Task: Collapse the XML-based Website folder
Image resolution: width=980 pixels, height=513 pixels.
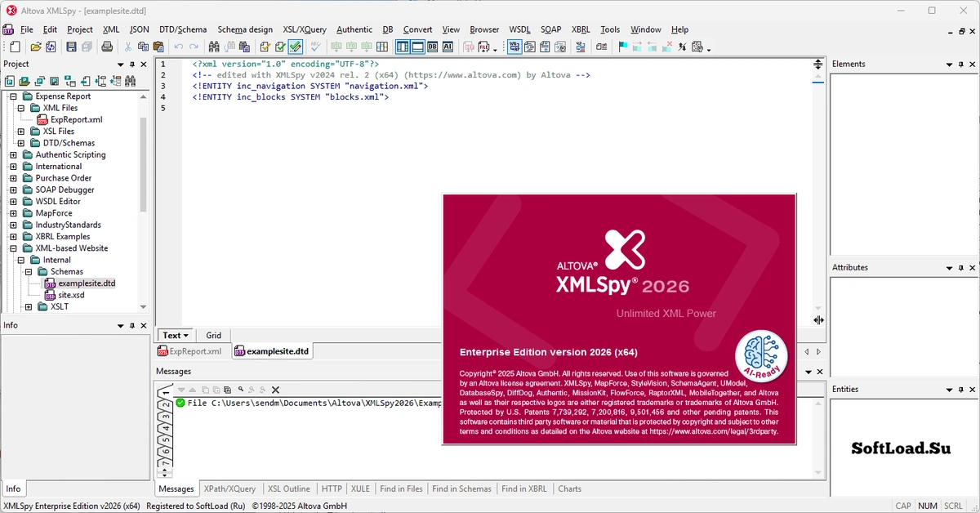Action: (x=13, y=248)
